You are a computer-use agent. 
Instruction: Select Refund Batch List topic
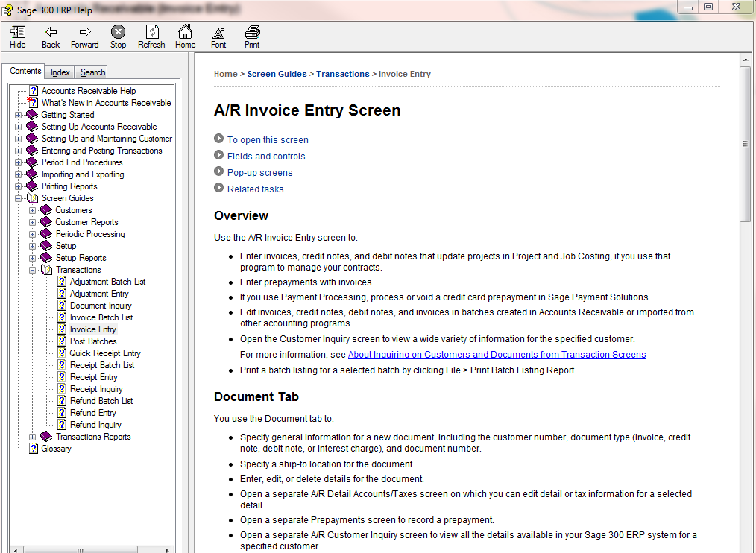101,401
